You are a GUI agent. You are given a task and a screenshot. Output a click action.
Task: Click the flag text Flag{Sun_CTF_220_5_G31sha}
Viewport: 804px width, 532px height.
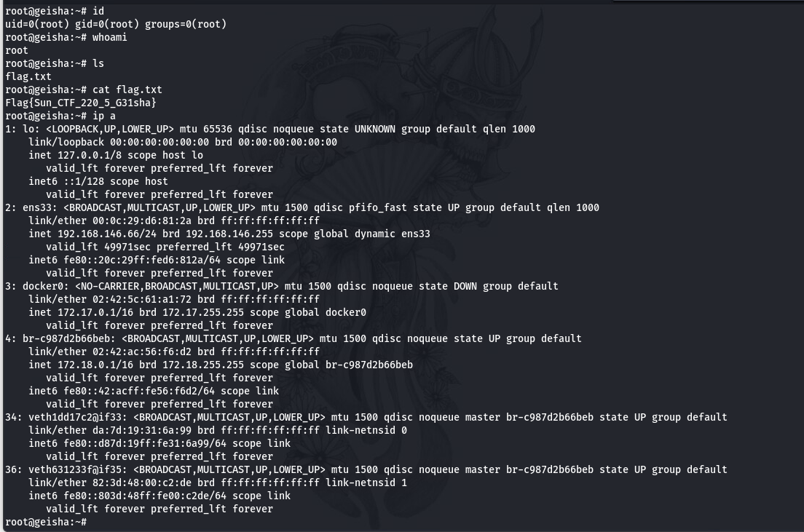click(x=81, y=103)
